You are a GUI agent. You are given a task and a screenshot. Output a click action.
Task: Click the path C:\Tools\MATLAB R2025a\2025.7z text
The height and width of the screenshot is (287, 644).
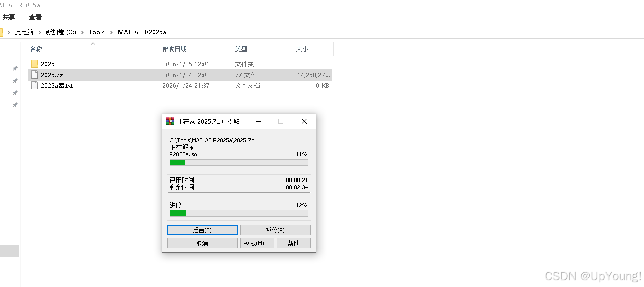pyautogui.click(x=212, y=140)
